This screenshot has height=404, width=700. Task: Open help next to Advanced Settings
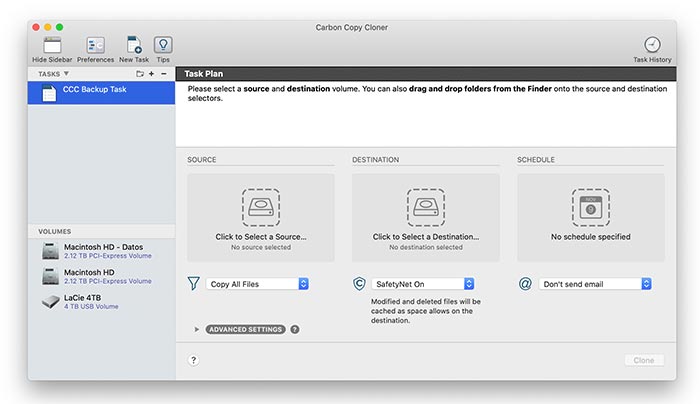pos(295,329)
